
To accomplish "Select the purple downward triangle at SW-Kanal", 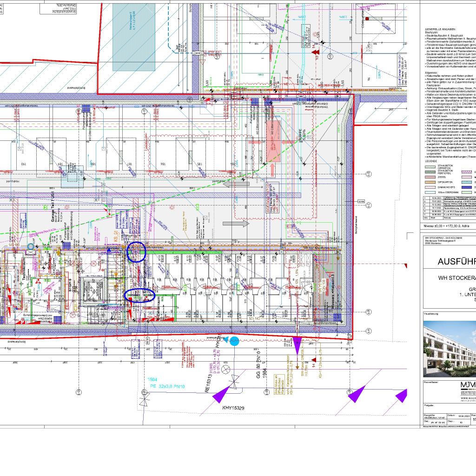I will coord(297,346).
